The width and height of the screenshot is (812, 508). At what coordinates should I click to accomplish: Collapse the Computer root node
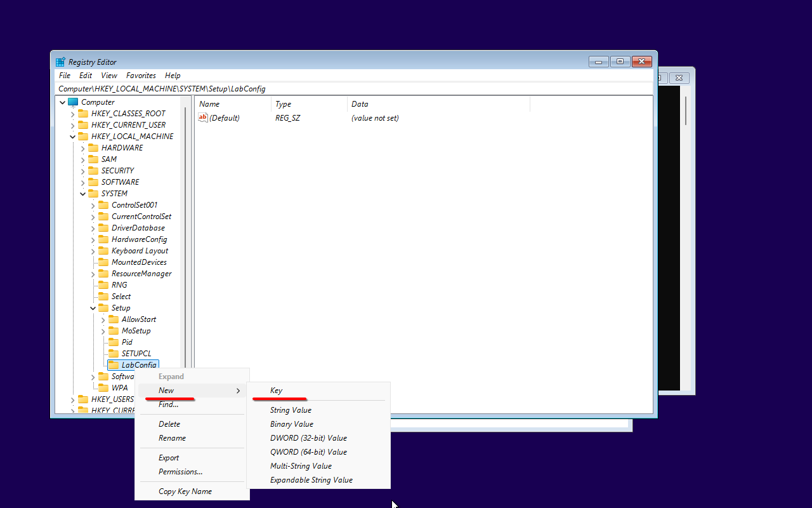[62, 102]
